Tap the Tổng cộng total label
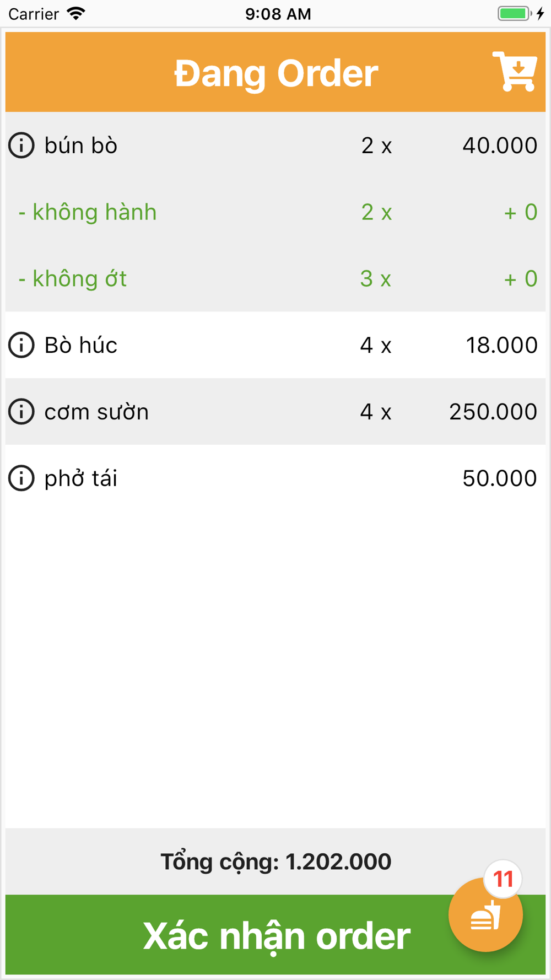 275,861
